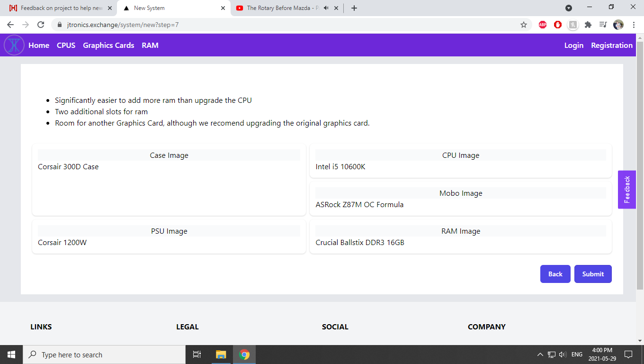Click the volume speaker tray icon

(x=563, y=355)
